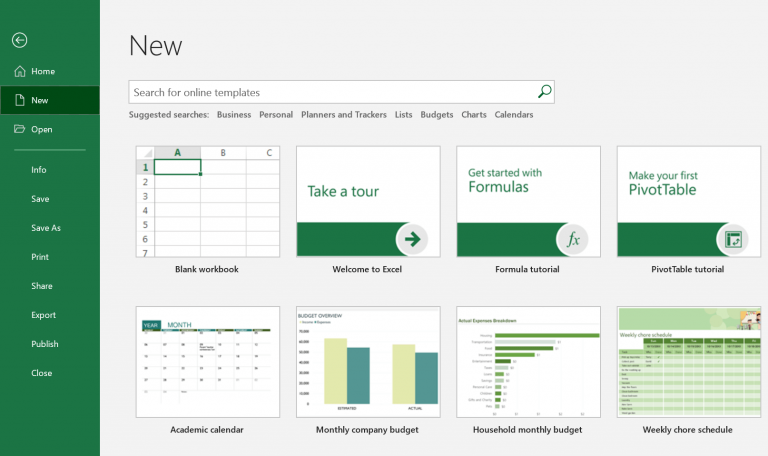Click the PivotTable icon on tutorial tile
Screen dimensions: 768x456
733,239
